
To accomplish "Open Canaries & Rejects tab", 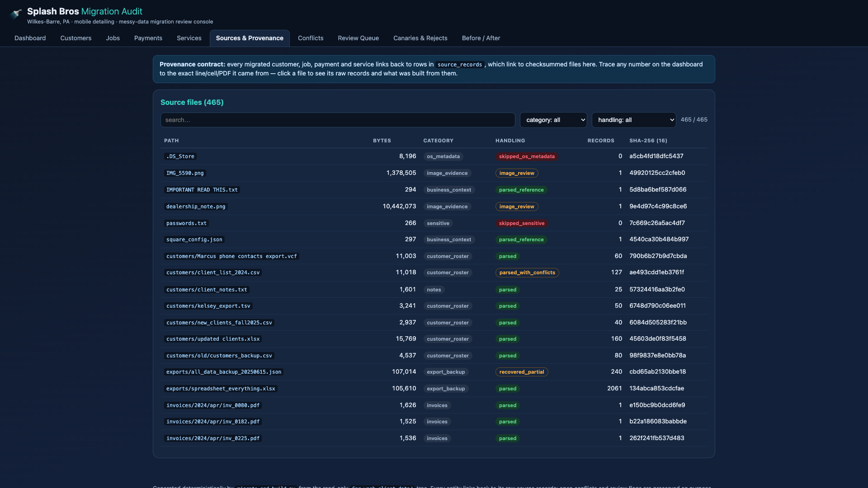I will (x=420, y=38).
